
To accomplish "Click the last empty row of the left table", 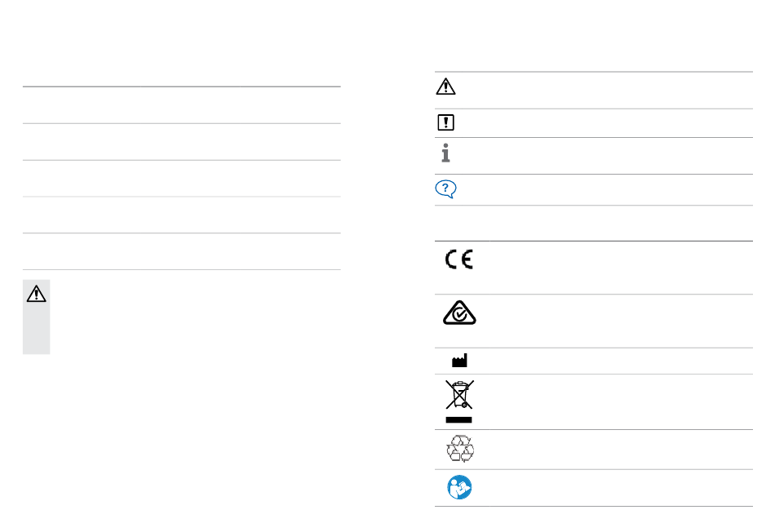I will coord(181,251).
